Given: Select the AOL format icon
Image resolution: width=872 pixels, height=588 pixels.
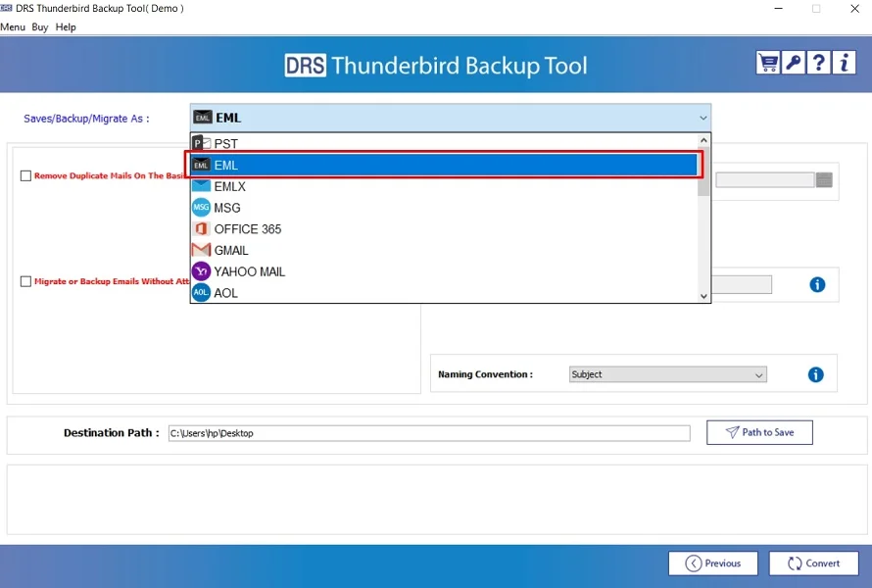Looking at the screenshot, I should click(x=200, y=292).
